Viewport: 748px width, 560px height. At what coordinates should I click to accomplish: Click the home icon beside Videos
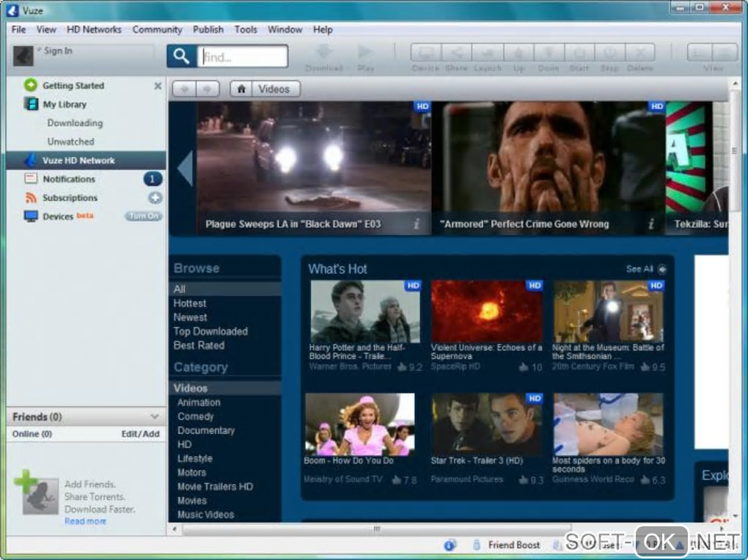[x=241, y=89]
